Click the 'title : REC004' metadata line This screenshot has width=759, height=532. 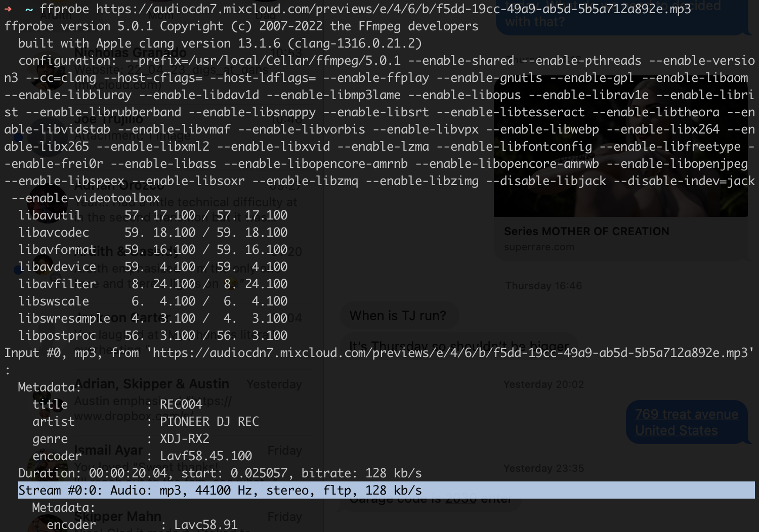point(117,405)
